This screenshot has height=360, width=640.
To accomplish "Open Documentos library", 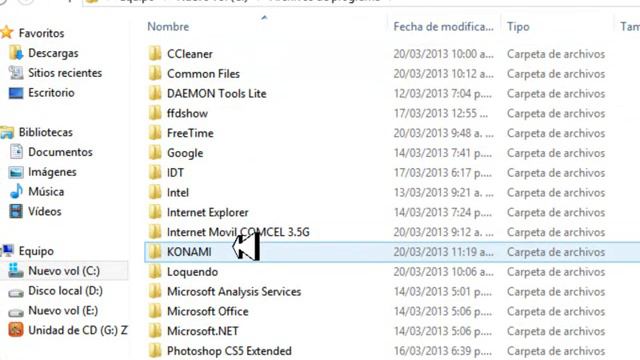I will click(60, 152).
